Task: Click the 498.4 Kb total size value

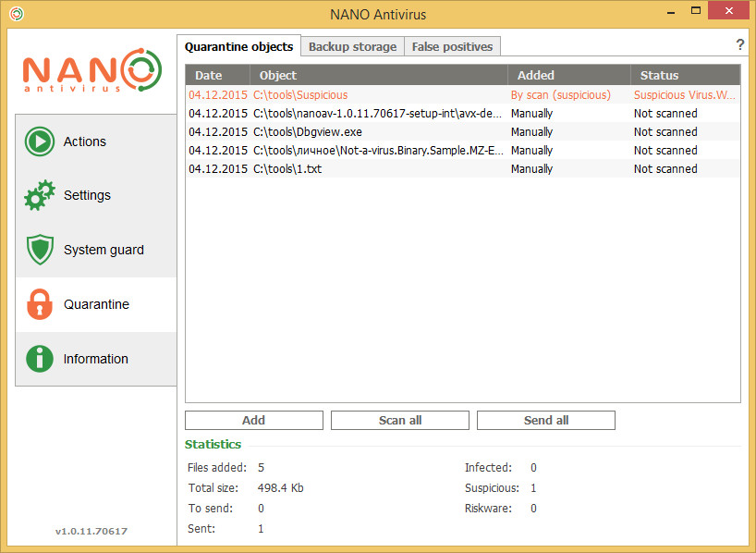Action: (x=281, y=488)
